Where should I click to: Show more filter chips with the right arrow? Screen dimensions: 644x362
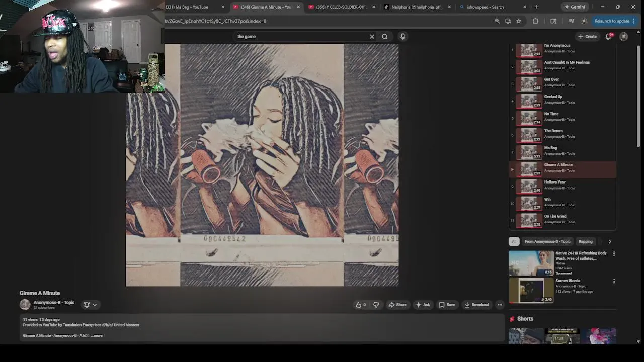click(610, 241)
